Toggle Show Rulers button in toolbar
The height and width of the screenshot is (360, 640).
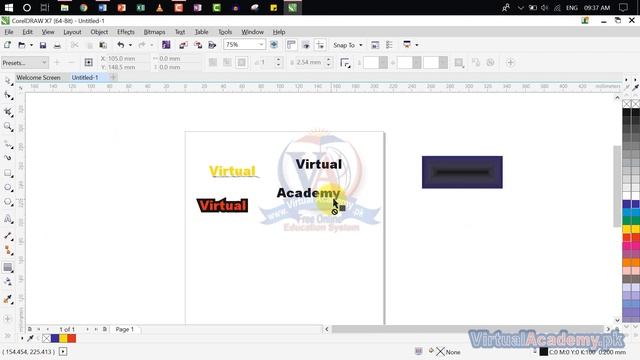click(x=291, y=45)
